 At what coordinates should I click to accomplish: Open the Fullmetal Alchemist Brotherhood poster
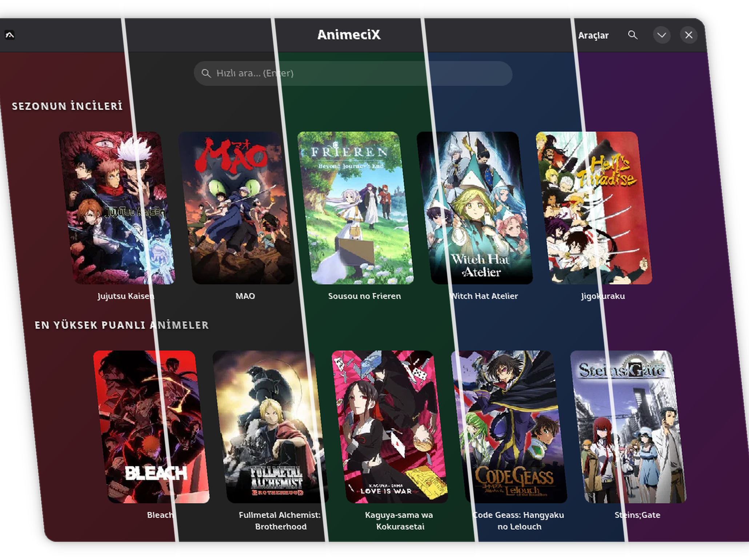click(271, 427)
